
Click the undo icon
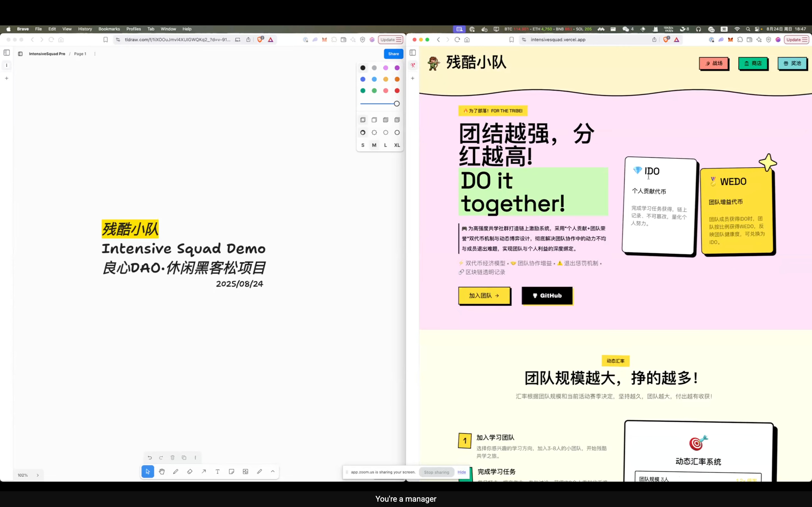150,458
